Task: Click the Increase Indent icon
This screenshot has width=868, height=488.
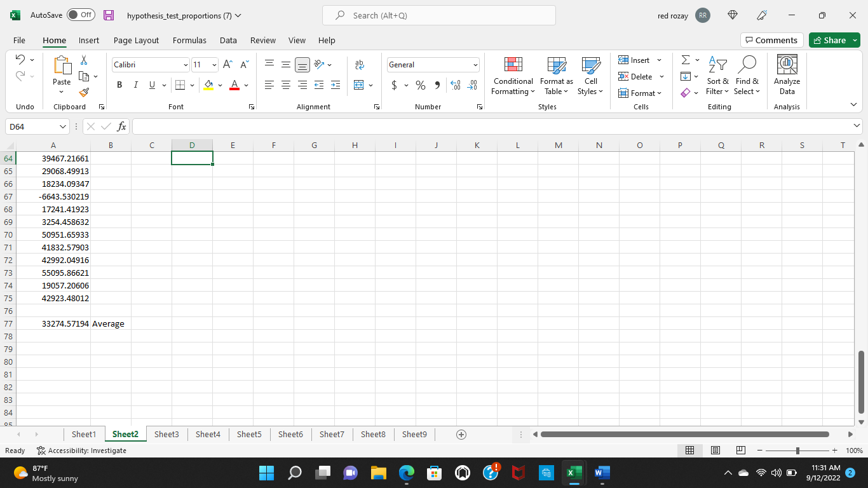Action: (336, 85)
